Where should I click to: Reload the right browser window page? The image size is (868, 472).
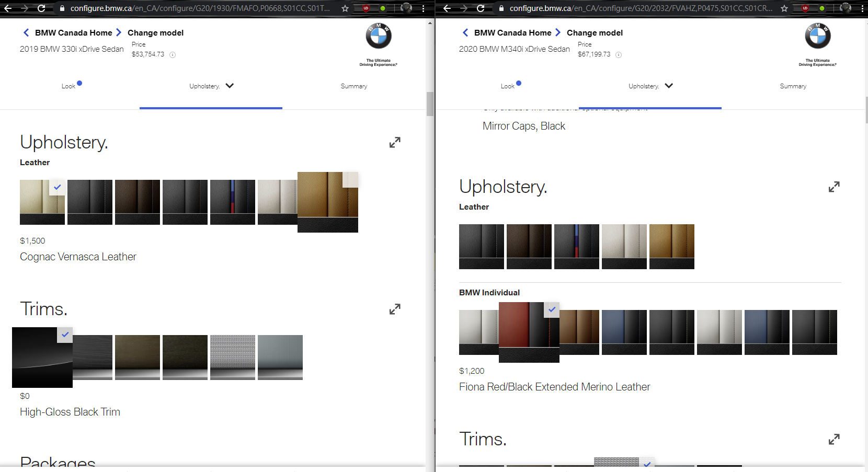481,8
